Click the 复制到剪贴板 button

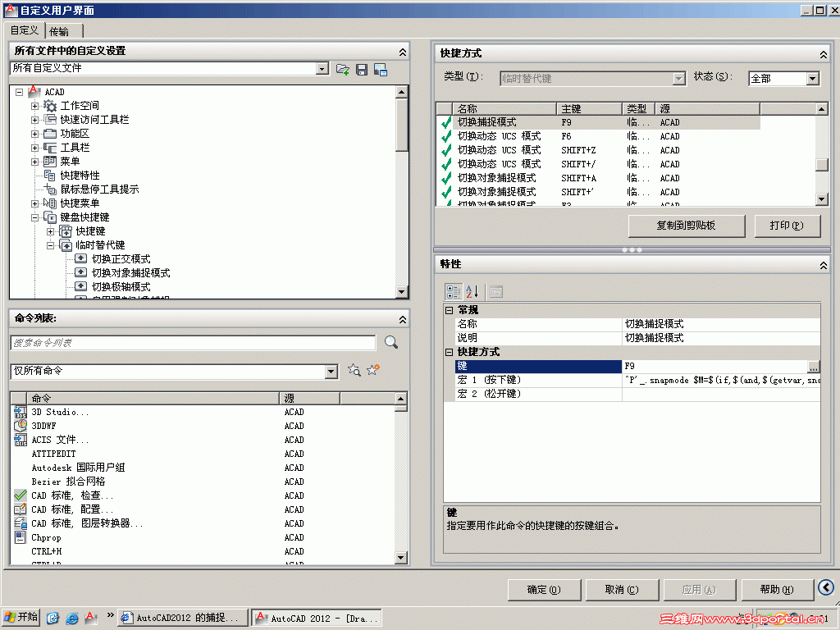point(687,226)
